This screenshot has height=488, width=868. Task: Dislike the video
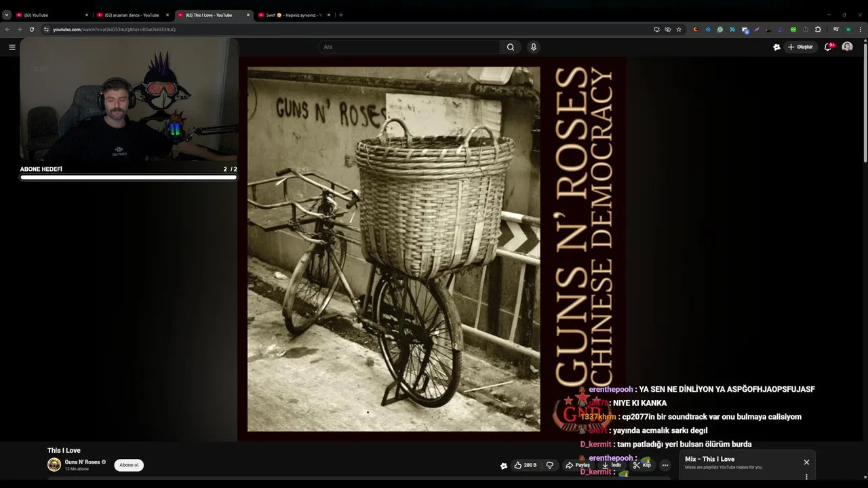[x=550, y=465]
